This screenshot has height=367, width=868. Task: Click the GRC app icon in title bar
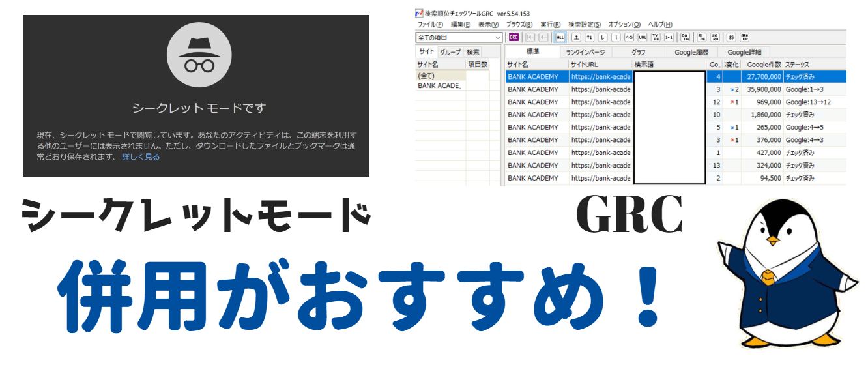[x=419, y=13]
